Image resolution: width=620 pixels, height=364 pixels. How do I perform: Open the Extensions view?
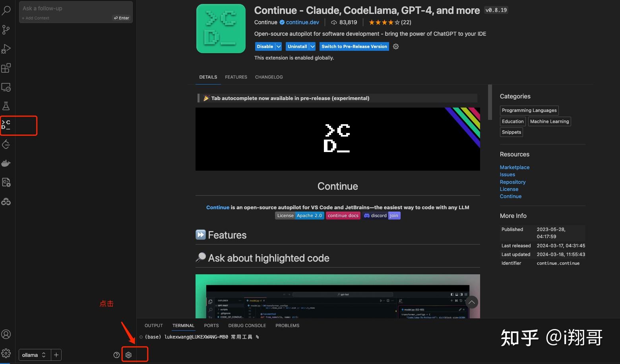[6, 67]
